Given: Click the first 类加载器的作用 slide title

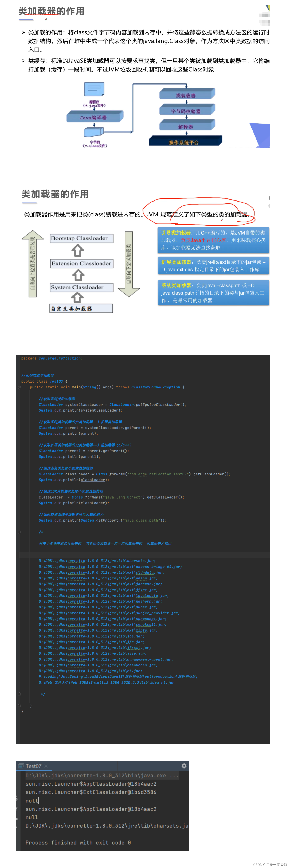Looking at the screenshot, I should pos(51,11).
